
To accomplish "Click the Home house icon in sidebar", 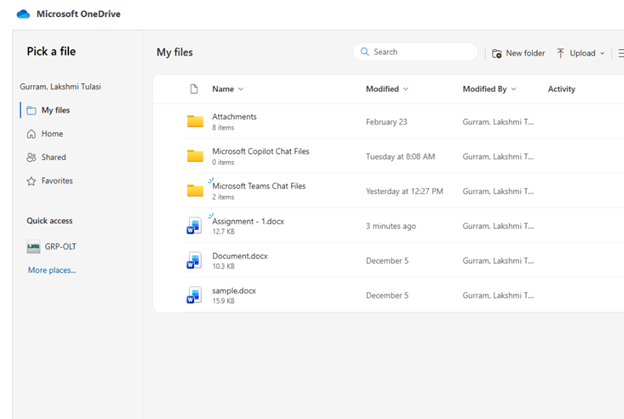I will [x=31, y=134].
